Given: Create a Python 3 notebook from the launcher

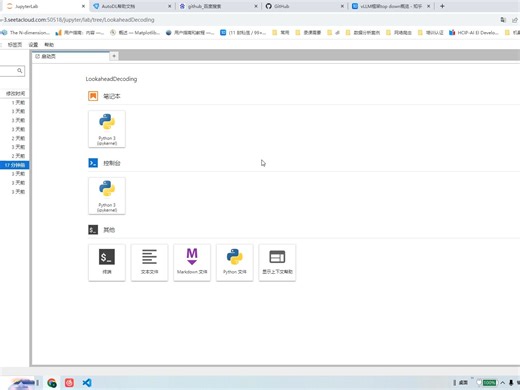Looking at the screenshot, I should coord(107,129).
